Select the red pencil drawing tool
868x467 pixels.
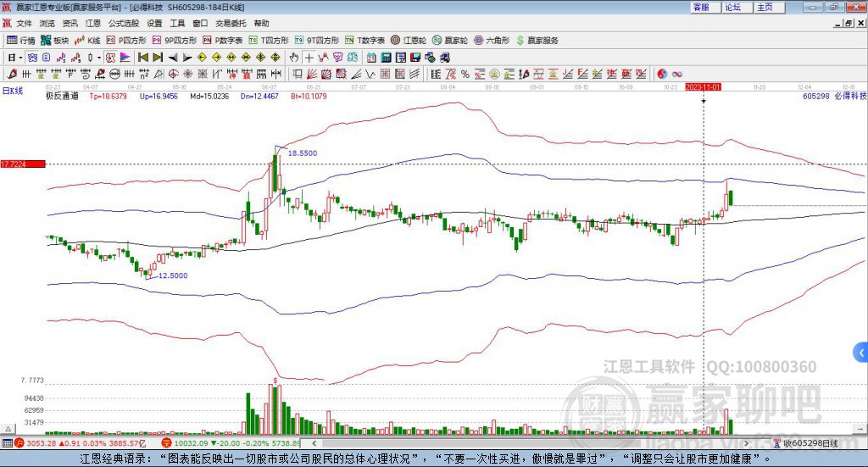click(x=12, y=74)
